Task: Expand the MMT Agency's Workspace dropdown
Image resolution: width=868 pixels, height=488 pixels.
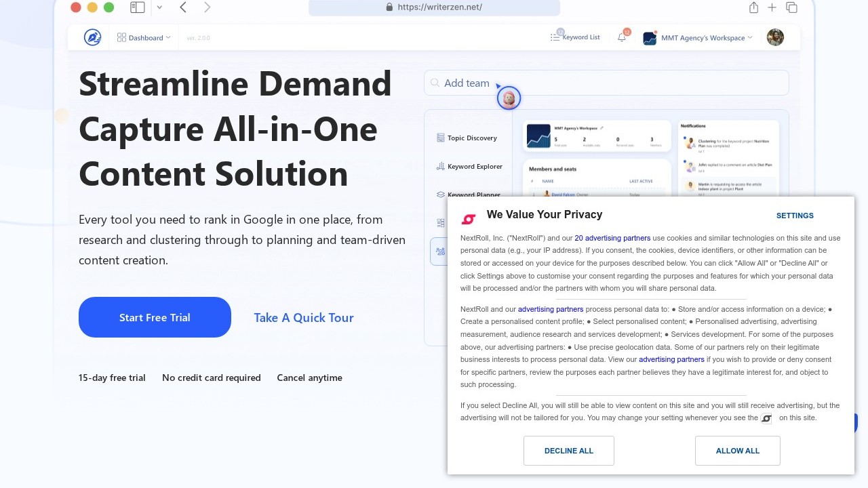Action: (x=698, y=38)
